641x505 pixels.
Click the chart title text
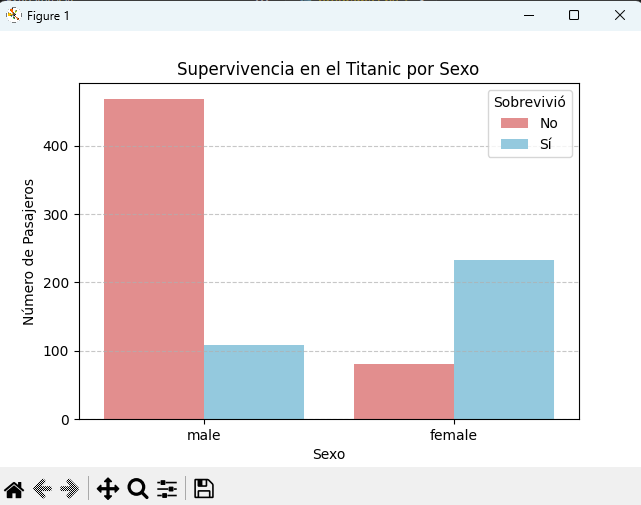[x=328, y=69]
